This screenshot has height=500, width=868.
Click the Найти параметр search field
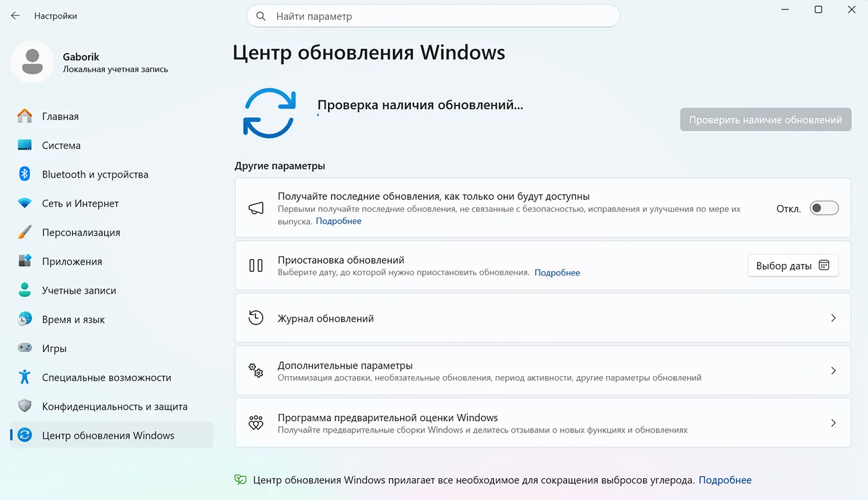click(433, 16)
